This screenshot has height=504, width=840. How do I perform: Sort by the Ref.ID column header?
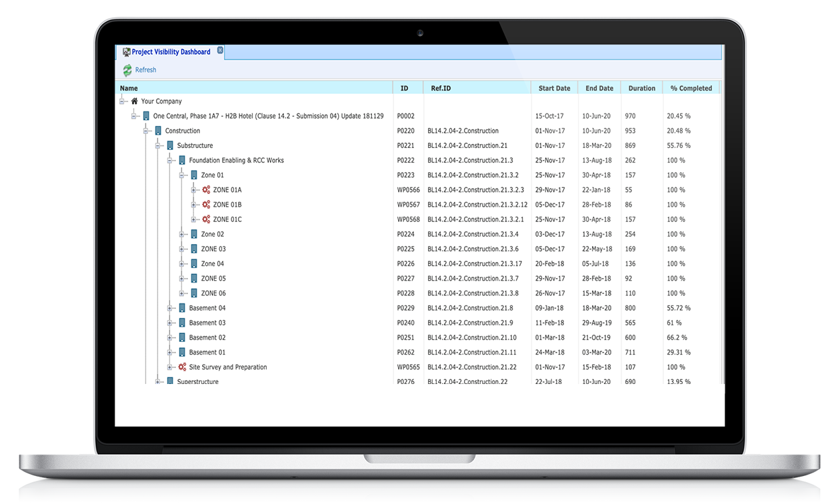tap(477, 88)
